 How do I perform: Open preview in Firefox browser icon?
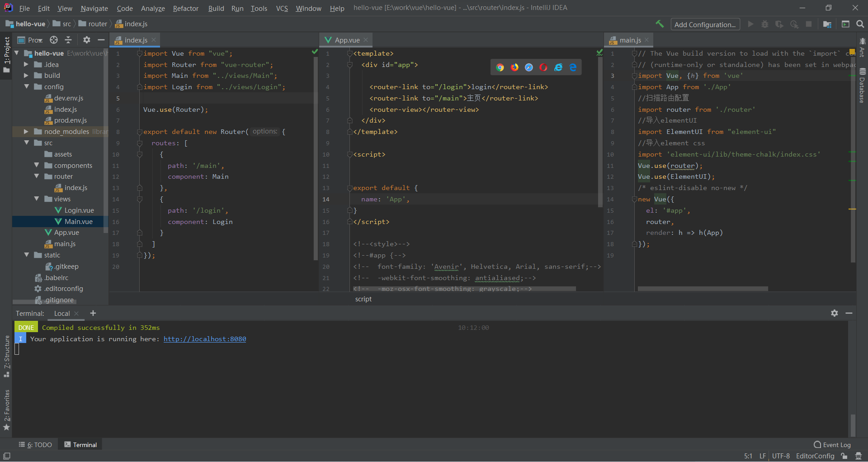[514, 67]
